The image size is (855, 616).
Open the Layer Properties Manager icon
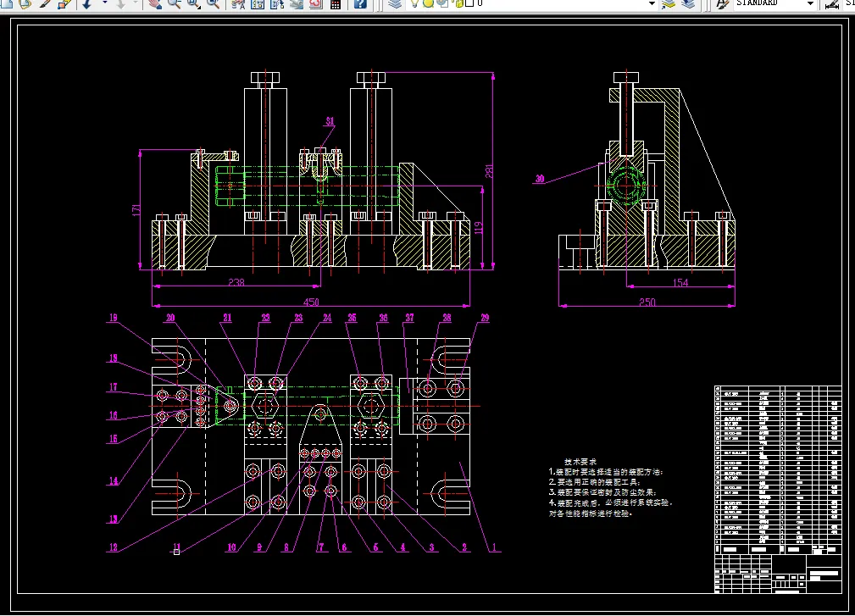pyautogui.click(x=393, y=3)
